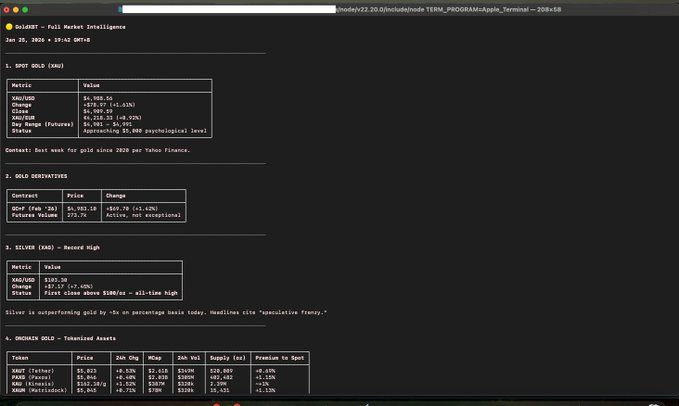Click 'Value' header in silver table
Image resolution: width=679 pixels, height=406 pixels.
[x=52, y=267]
